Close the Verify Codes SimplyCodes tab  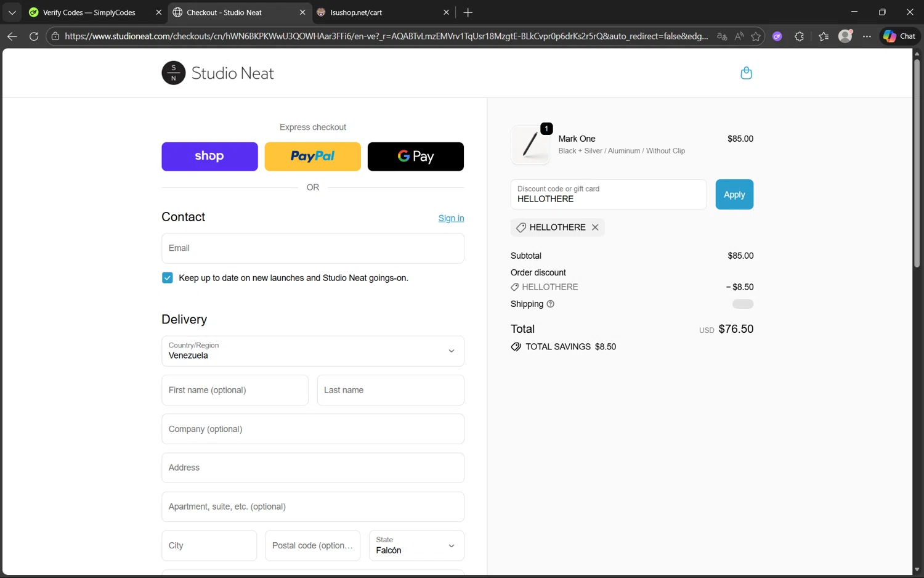(158, 12)
